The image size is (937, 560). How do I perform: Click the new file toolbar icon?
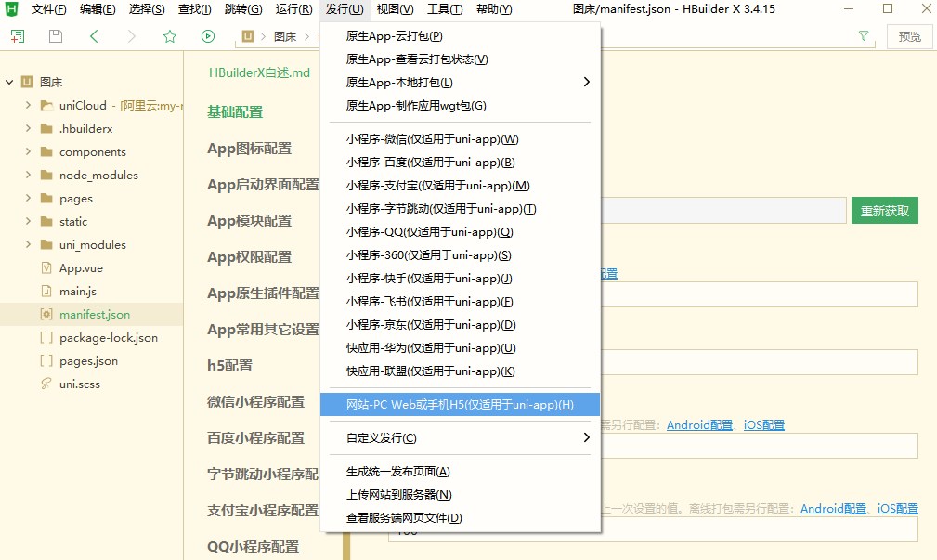(x=18, y=36)
